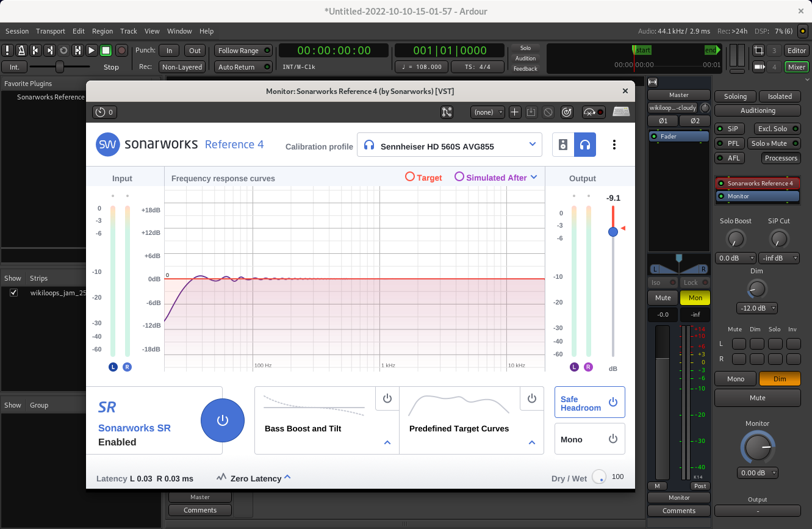Toggle show checkbox for wikiloops_jam strip
812x529 pixels.
click(x=13, y=293)
